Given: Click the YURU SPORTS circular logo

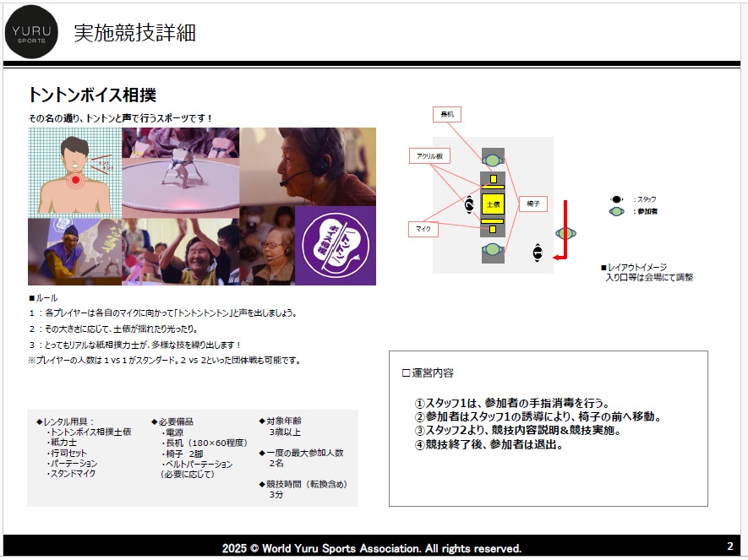Looking at the screenshot, I should 32,32.
